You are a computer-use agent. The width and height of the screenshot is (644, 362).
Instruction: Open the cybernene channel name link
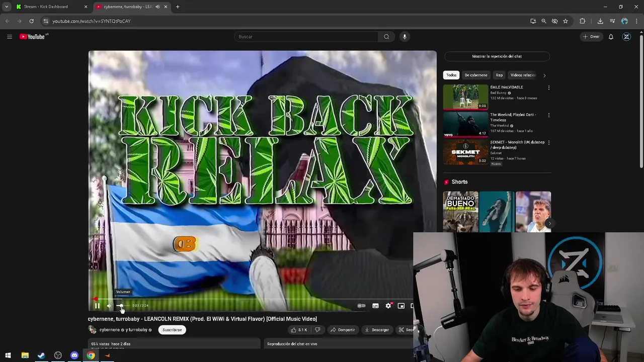point(110,330)
